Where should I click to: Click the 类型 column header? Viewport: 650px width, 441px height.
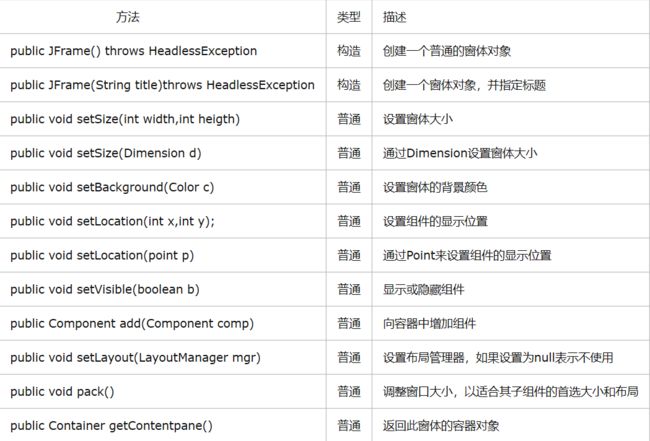tap(349, 17)
